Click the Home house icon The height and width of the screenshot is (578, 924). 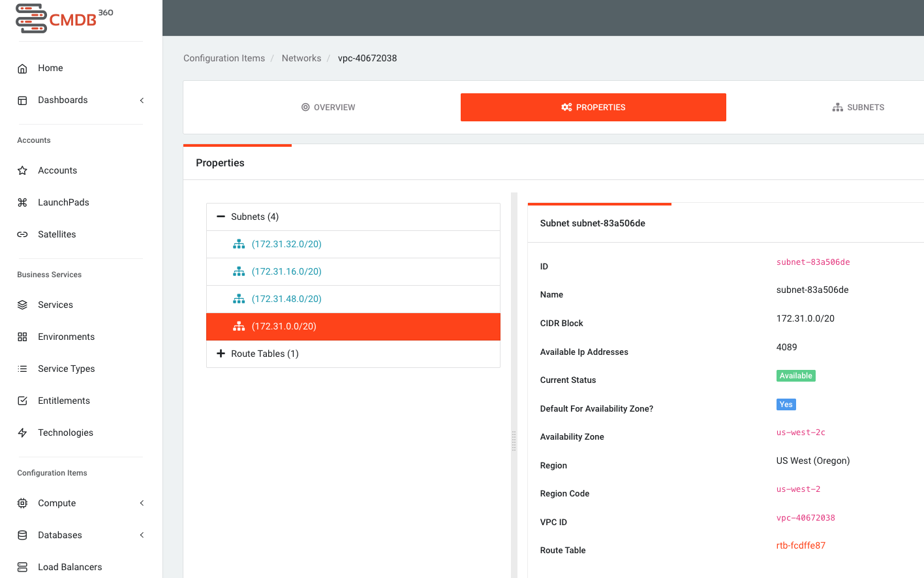coord(22,68)
